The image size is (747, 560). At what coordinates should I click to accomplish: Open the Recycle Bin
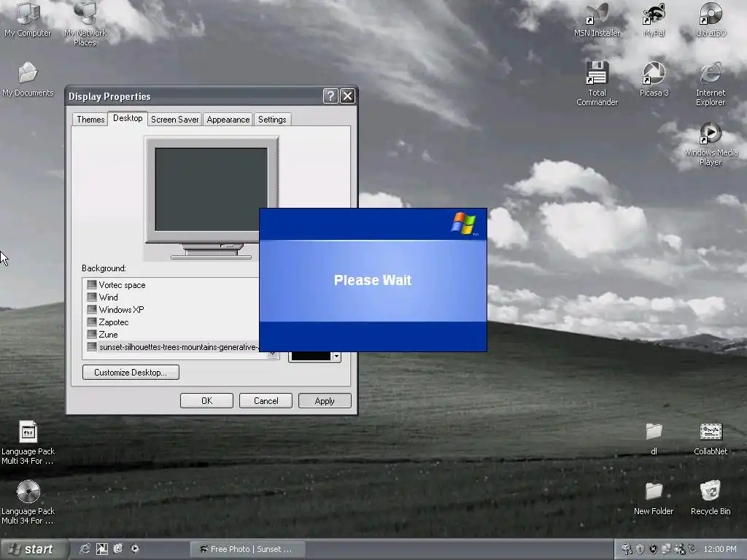click(711, 498)
